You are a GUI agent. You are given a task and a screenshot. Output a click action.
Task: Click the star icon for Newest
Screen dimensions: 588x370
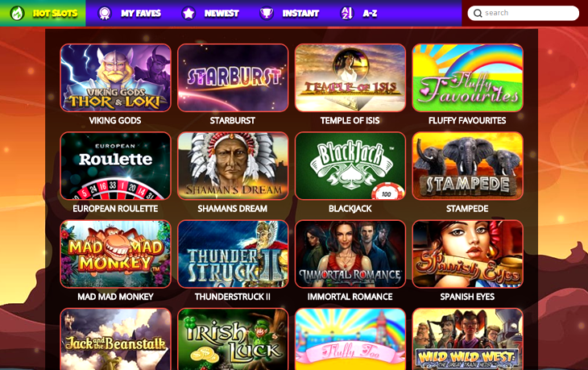[x=188, y=14]
